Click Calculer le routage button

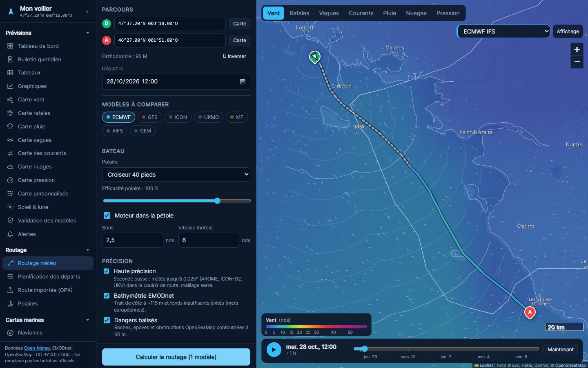tap(176, 357)
